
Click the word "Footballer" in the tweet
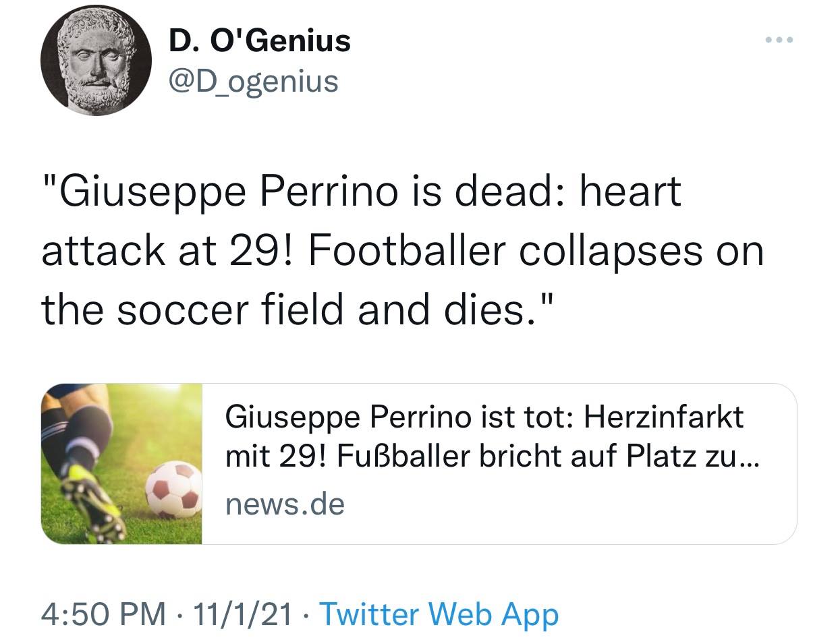pyautogui.click(x=407, y=250)
